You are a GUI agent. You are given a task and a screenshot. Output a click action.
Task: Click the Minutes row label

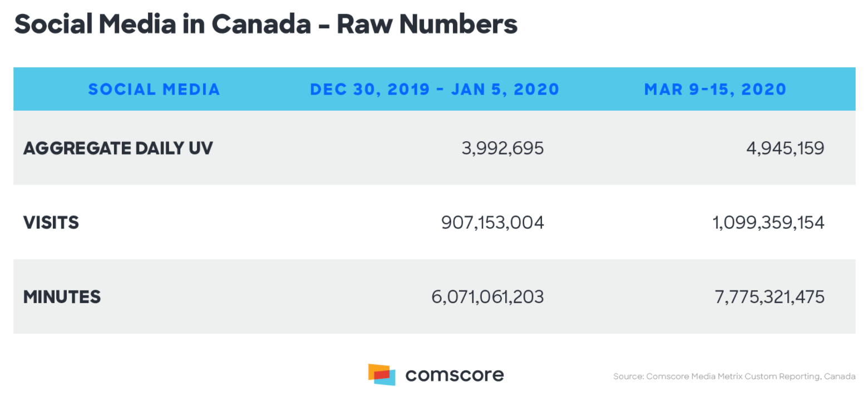point(62,296)
